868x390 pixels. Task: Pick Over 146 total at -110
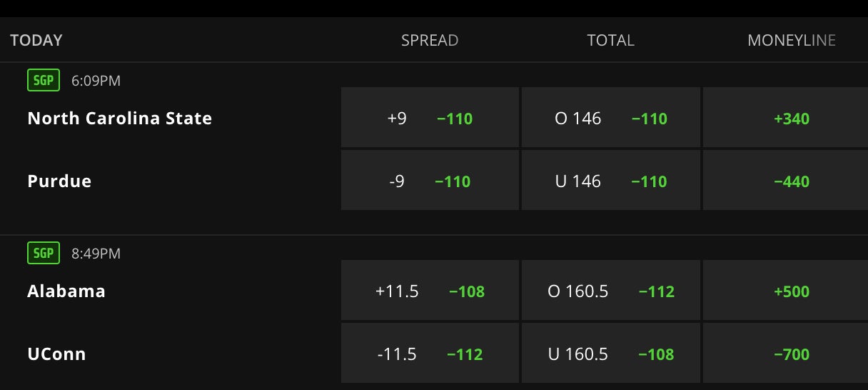(611, 118)
